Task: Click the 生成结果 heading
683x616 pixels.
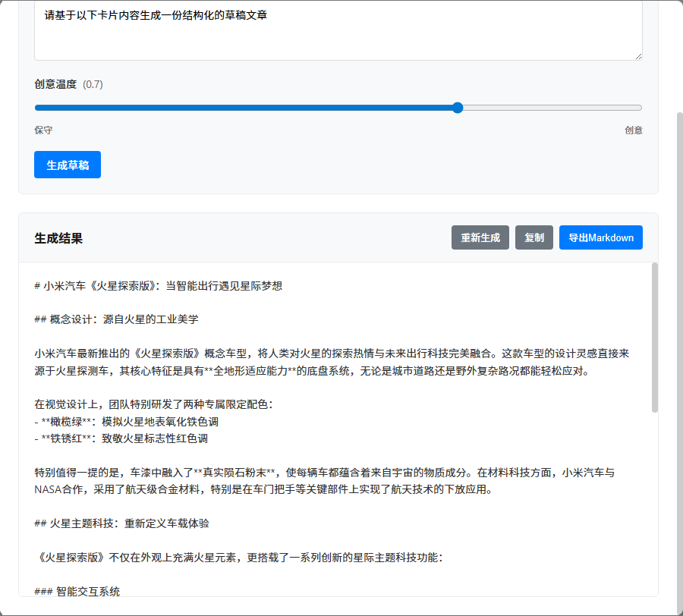Action: (x=58, y=238)
